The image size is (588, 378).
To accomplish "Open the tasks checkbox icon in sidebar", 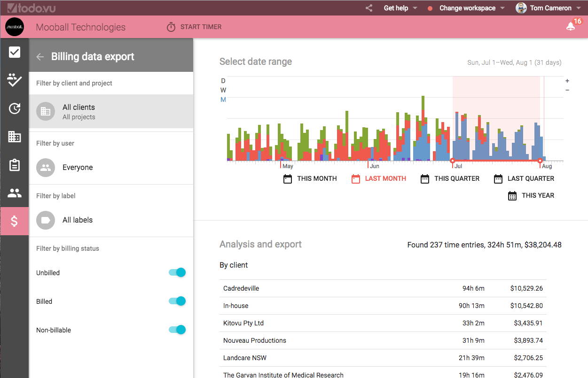I will (x=15, y=52).
